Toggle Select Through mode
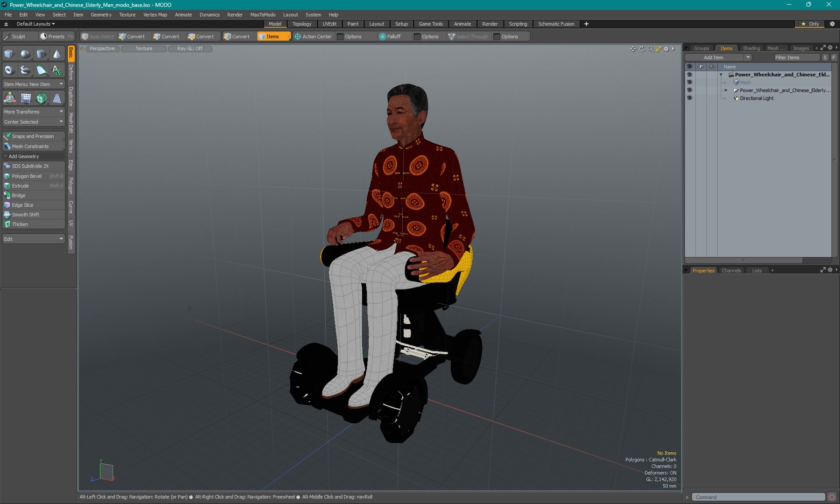This screenshot has height=504, width=840. [x=468, y=36]
